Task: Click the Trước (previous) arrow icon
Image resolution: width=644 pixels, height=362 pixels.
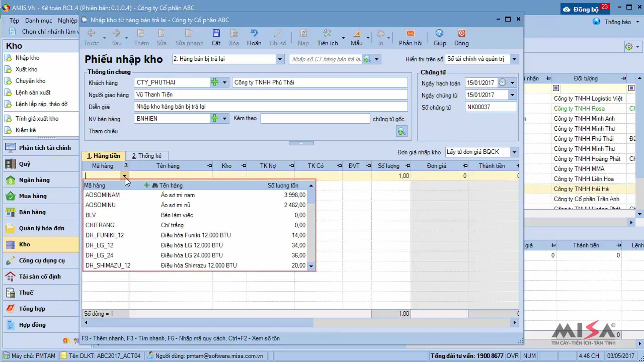Action: (x=91, y=33)
